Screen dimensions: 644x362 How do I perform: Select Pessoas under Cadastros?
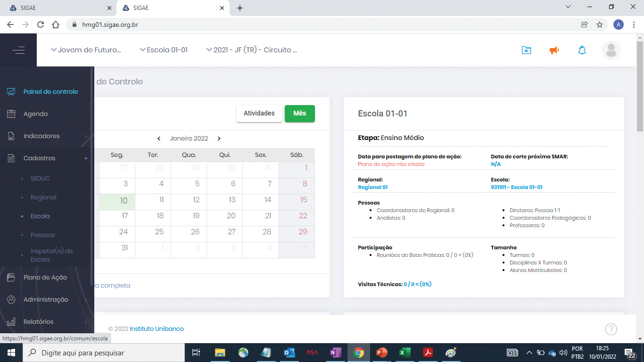click(43, 235)
